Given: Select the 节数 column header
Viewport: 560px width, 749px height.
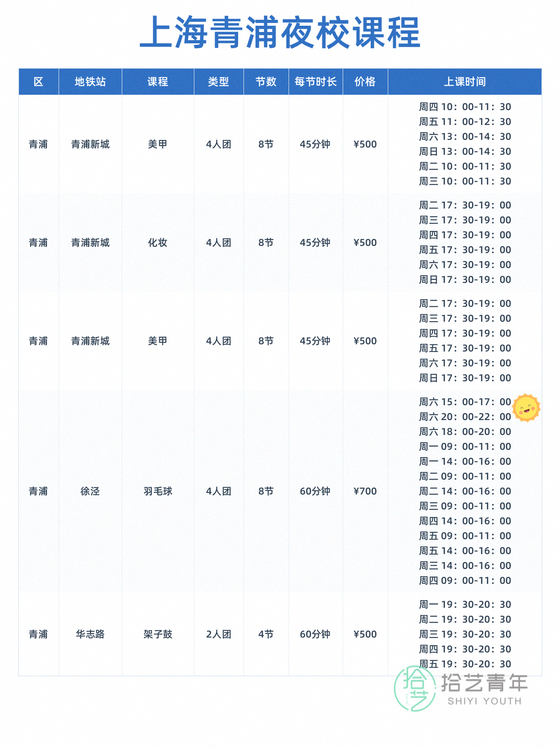Looking at the screenshot, I should (x=266, y=82).
